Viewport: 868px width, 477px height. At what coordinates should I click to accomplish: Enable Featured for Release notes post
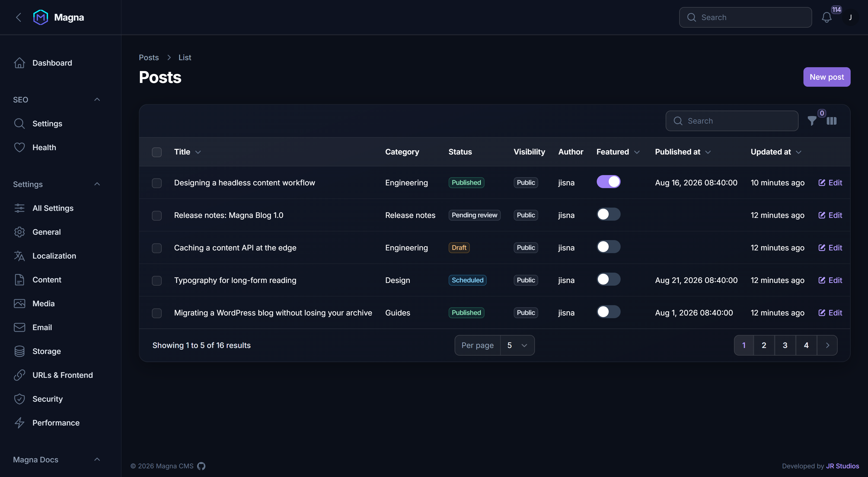[x=608, y=214]
